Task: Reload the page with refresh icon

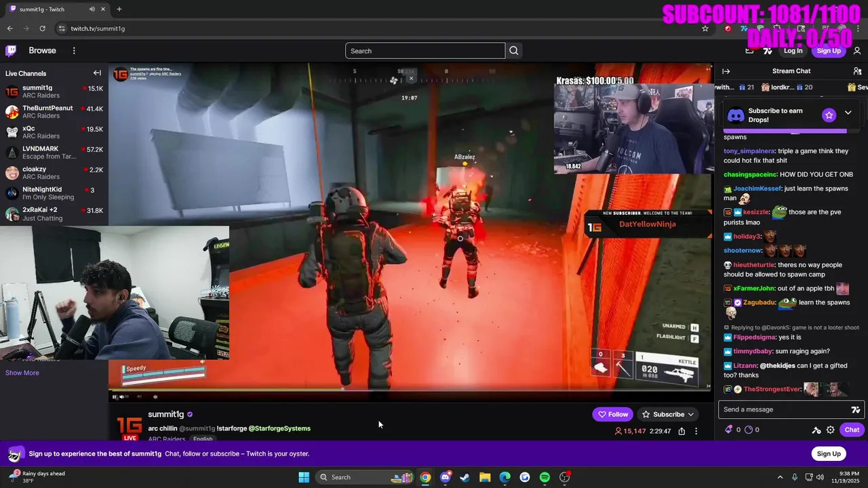Action: (x=42, y=28)
